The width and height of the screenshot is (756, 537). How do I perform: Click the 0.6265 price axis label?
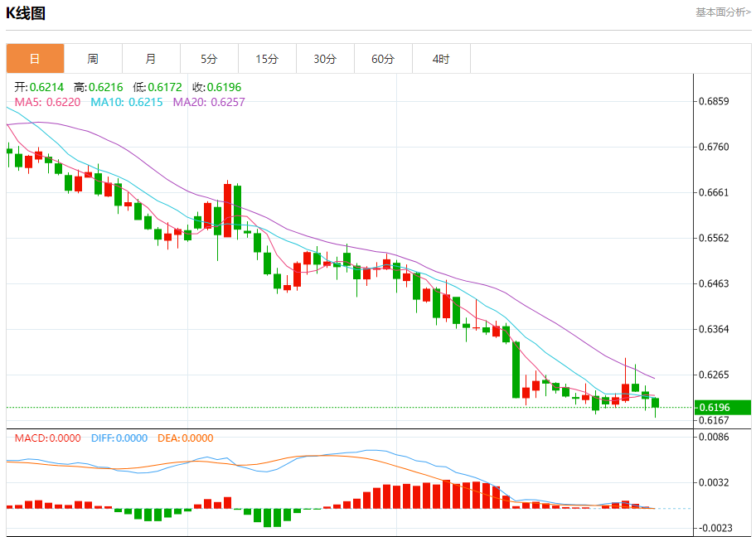(714, 375)
